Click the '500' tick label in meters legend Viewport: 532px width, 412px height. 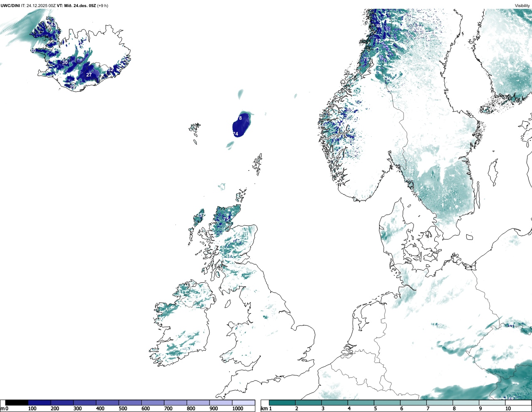(x=123, y=409)
